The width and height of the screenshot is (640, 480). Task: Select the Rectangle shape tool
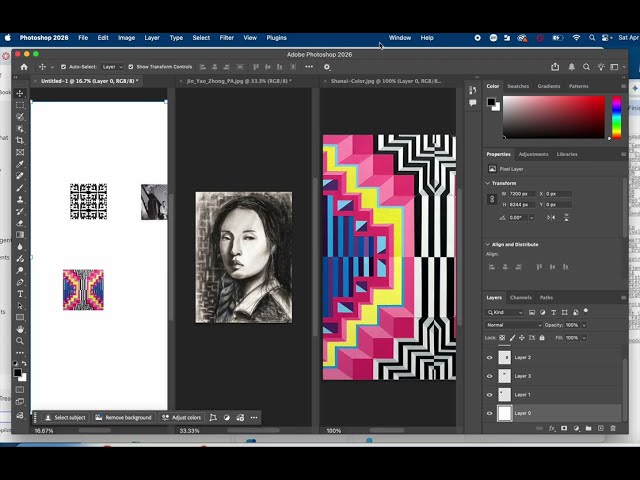(x=20, y=317)
